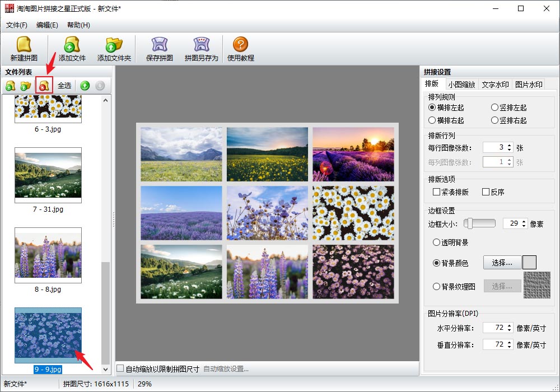Increase 每行图像张数 with the up arrow
This screenshot has width=560, height=392.
(x=509, y=145)
